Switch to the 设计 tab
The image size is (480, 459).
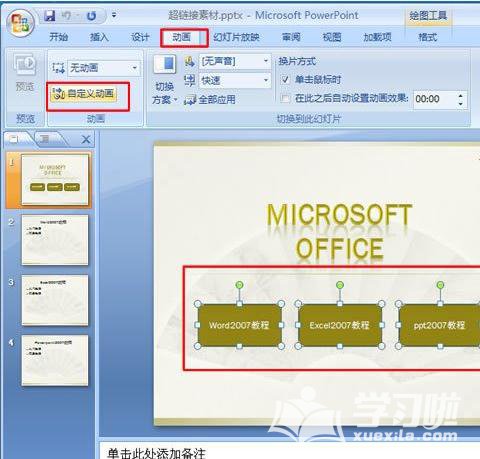[x=140, y=37]
